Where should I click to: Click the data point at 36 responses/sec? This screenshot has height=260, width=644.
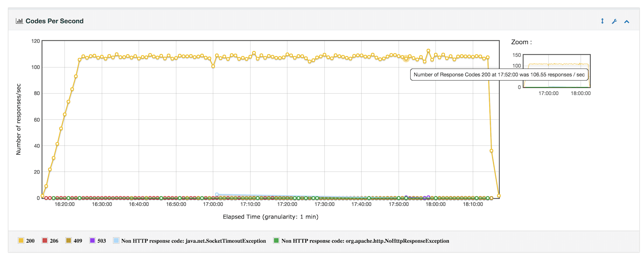click(x=491, y=151)
